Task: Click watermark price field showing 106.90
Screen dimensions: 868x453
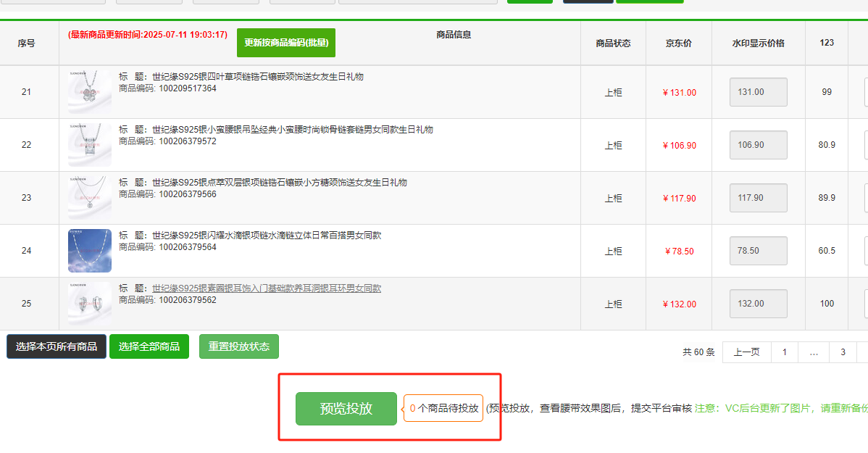Action: (758, 145)
